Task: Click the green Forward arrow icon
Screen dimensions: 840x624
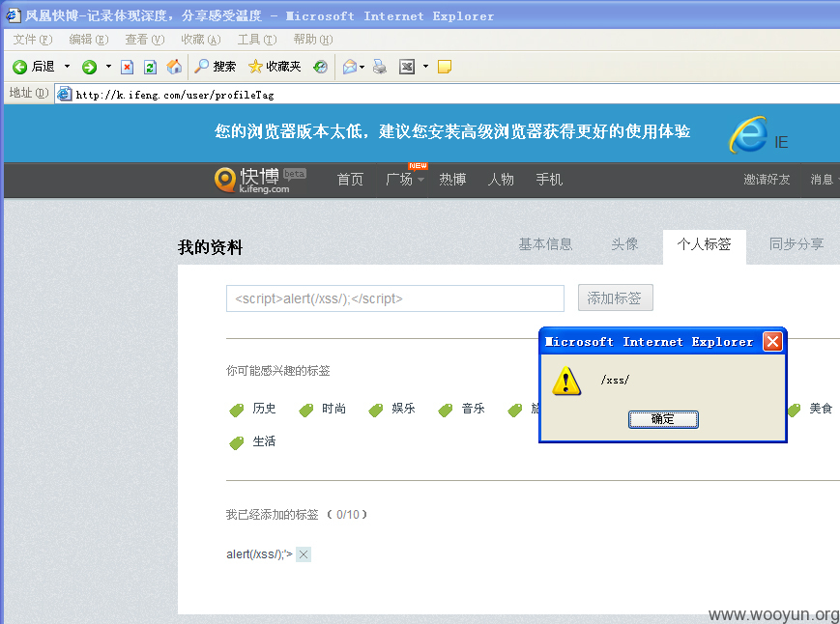Action: click(x=90, y=67)
